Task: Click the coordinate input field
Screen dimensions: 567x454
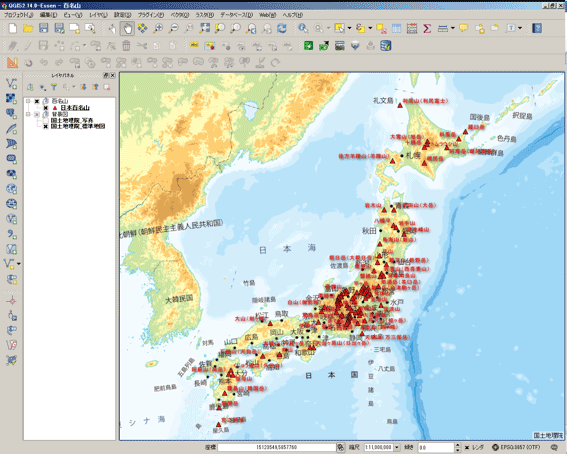Action: 277,447
